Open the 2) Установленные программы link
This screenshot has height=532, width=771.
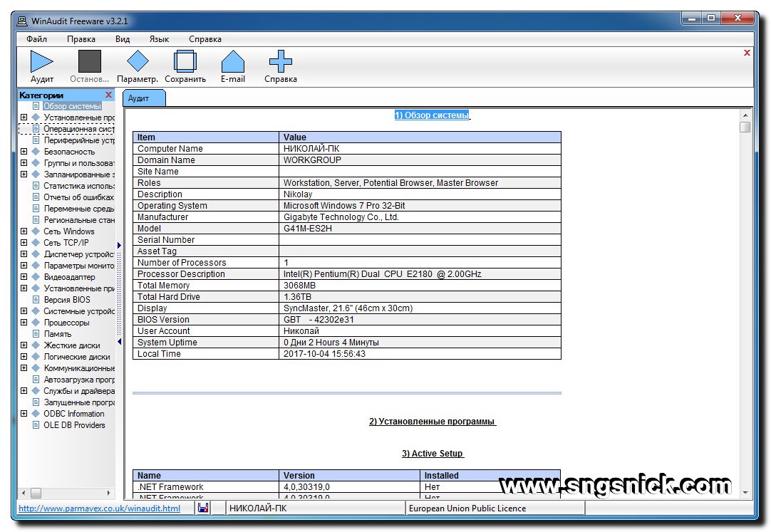click(433, 422)
